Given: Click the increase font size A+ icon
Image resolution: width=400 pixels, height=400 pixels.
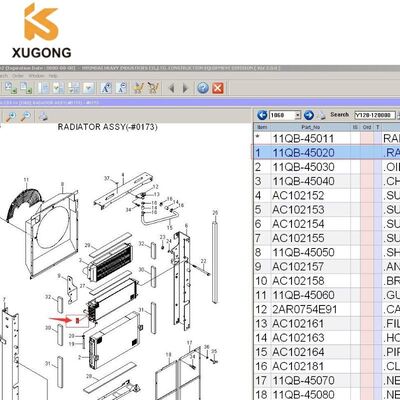Looking at the screenshot, I should [106, 88].
